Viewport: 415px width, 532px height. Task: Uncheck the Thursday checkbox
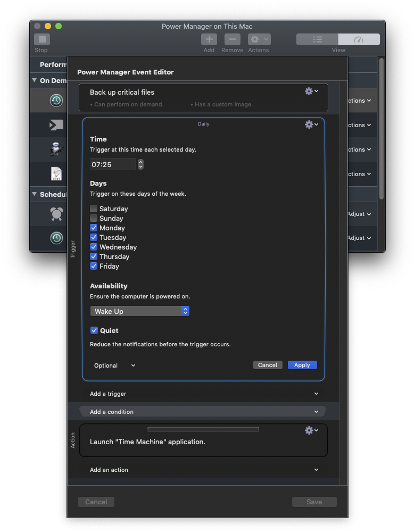pos(94,256)
